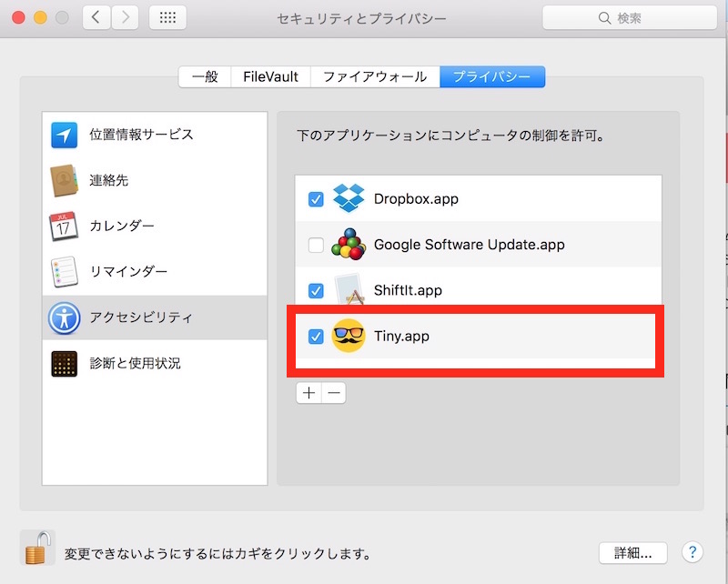Select the ShiftIt.app name text
The image size is (728, 584).
point(408,290)
